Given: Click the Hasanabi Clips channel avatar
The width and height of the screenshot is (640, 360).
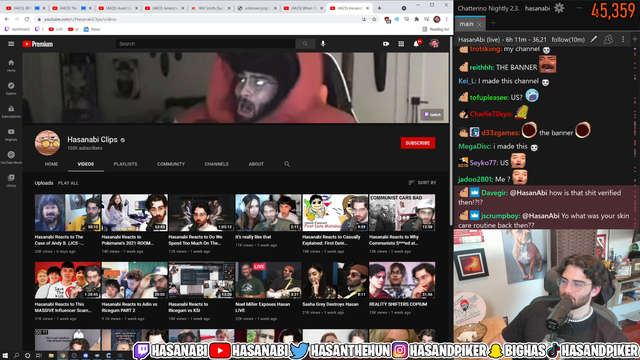Looking at the screenshot, I should (x=47, y=143).
